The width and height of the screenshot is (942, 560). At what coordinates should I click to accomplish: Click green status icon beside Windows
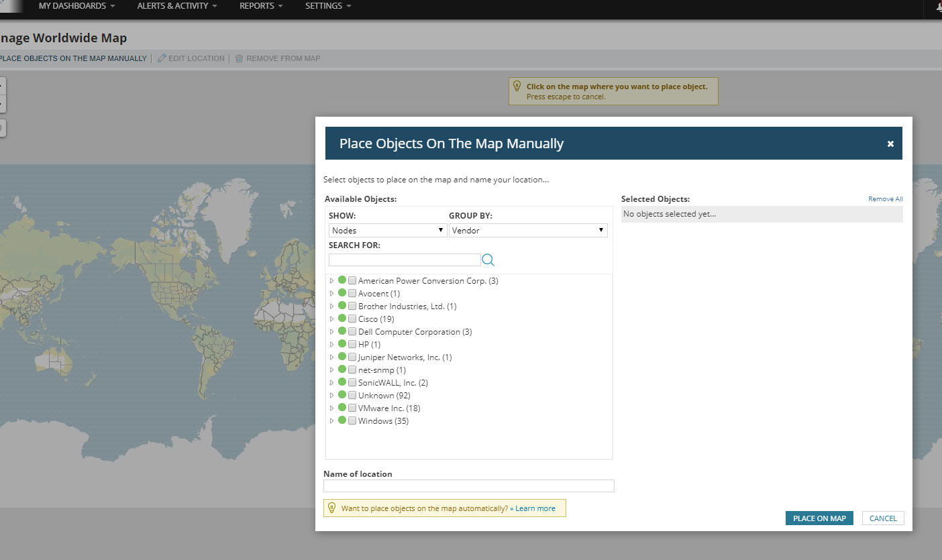[x=342, y=421]
